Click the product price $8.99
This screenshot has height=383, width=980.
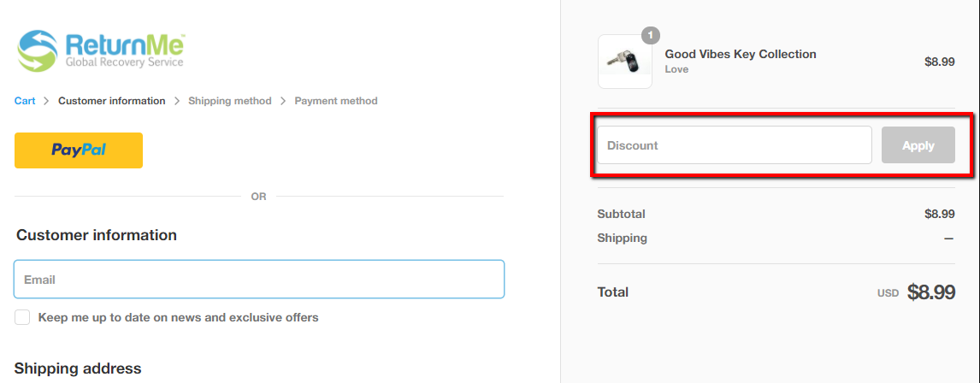point(939,62)
